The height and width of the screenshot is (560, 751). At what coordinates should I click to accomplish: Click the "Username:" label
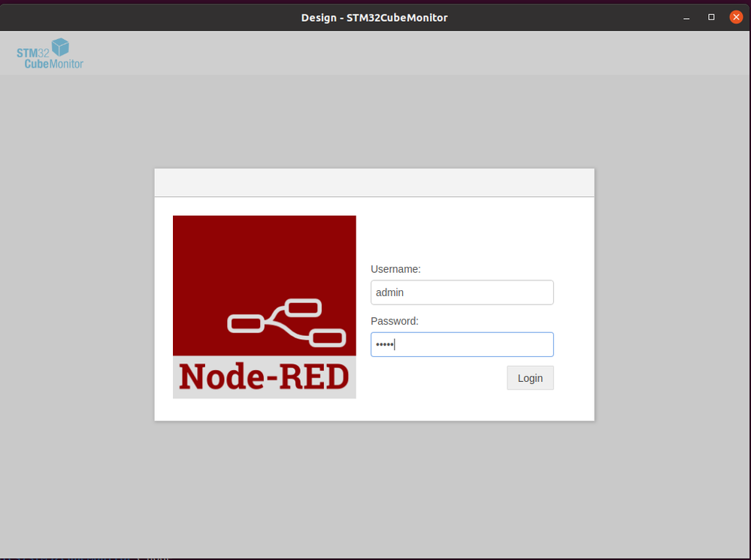[395, 269]
